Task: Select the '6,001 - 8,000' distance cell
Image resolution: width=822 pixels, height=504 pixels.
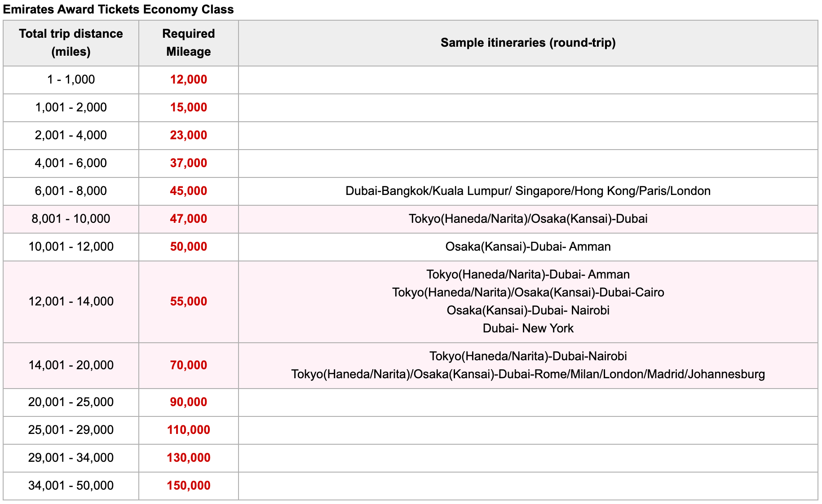Action: tap(71, 191)
